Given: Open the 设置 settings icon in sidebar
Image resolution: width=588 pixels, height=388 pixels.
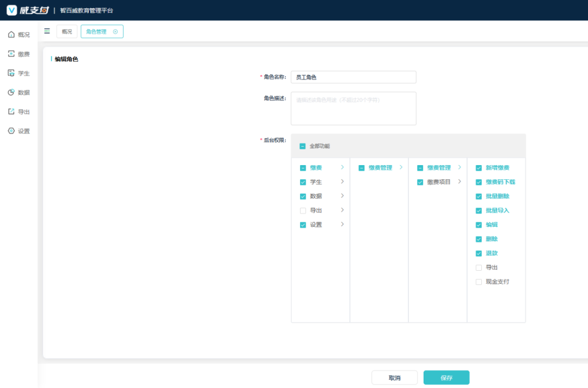Looking at the screenshot, I should pos(11,131).
